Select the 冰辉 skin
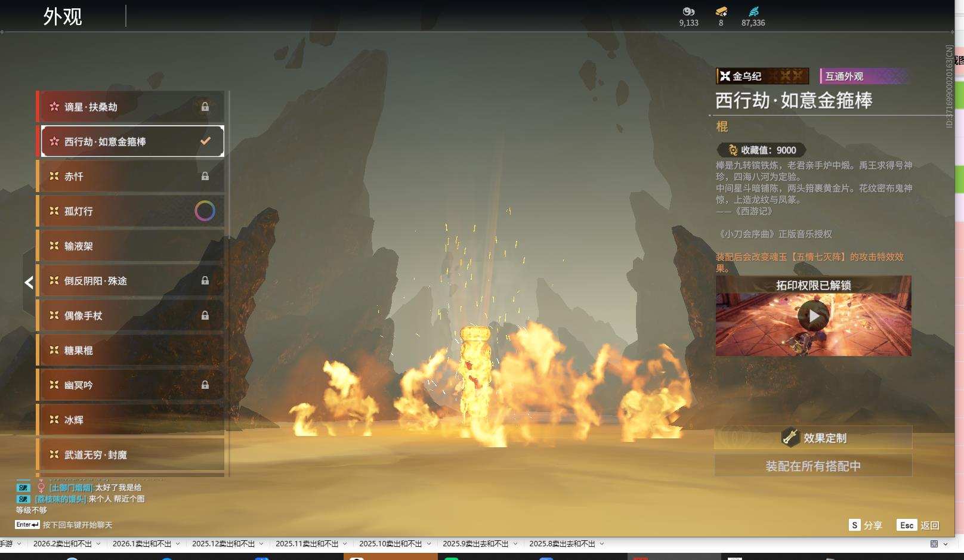This screenshot has width=964, height=560. point(130,420)
